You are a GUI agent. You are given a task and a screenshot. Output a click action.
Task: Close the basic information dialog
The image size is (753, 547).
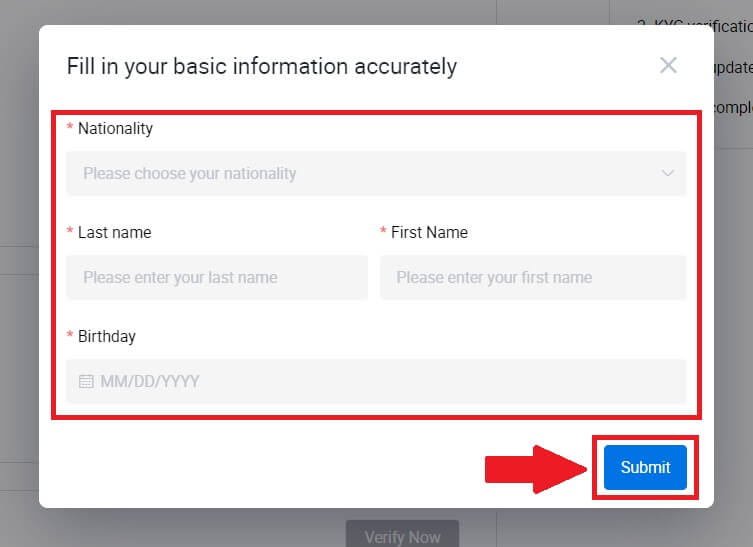pos(668,66)
